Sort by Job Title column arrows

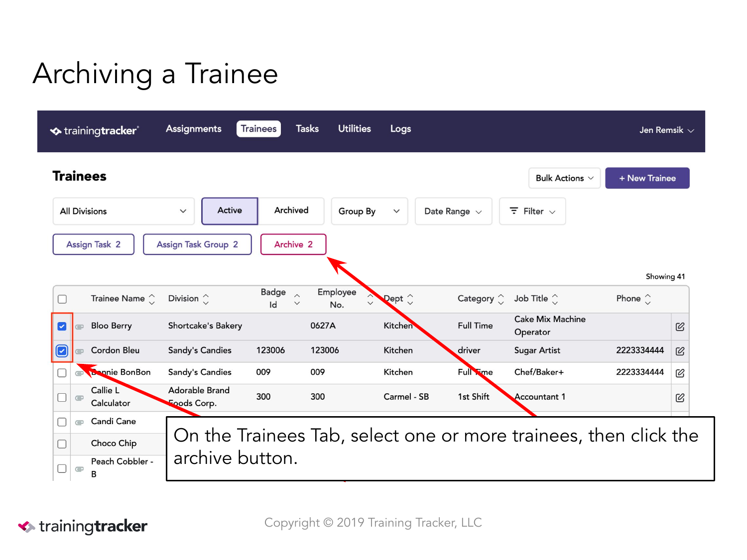pyautogui.click(x=555, y=299)
